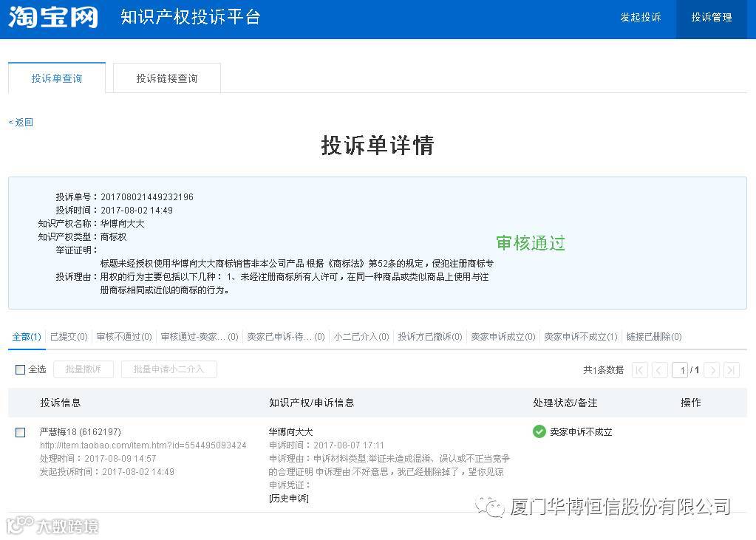Image resolution: width=756 pixels, height=540 pixels.
Task: Select the 投诉方已撤诉(0) filter tab
Action: click(430, 337)
